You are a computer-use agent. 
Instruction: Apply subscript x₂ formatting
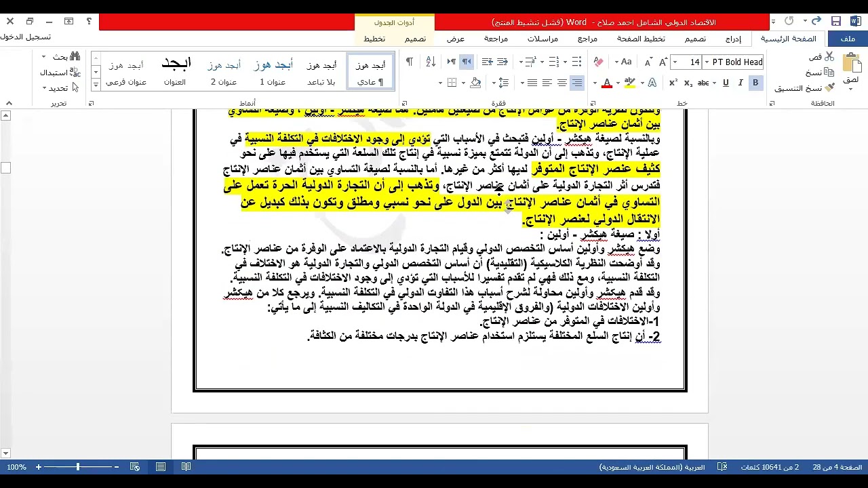[x=688, y=83]
